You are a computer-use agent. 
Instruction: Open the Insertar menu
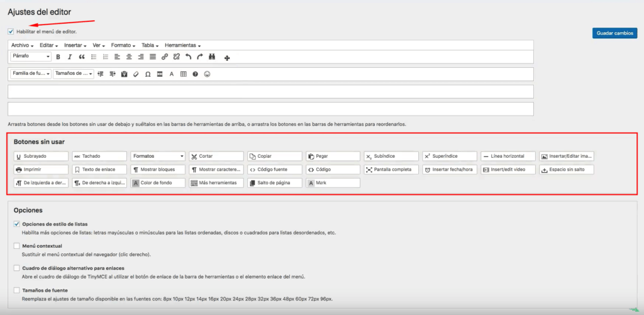coord(75,45)
